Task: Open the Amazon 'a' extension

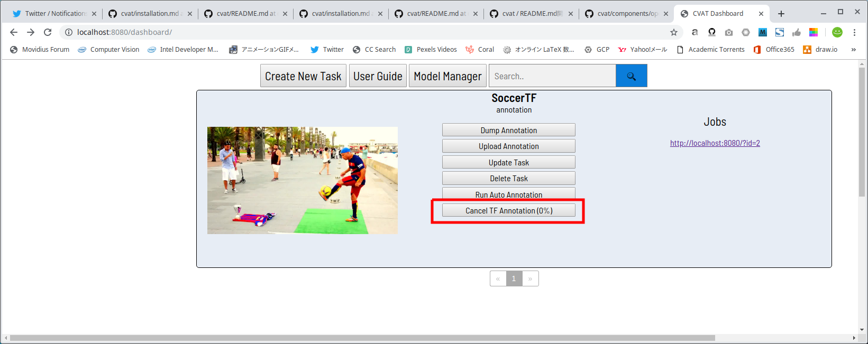Action: (x=695, y=32)
